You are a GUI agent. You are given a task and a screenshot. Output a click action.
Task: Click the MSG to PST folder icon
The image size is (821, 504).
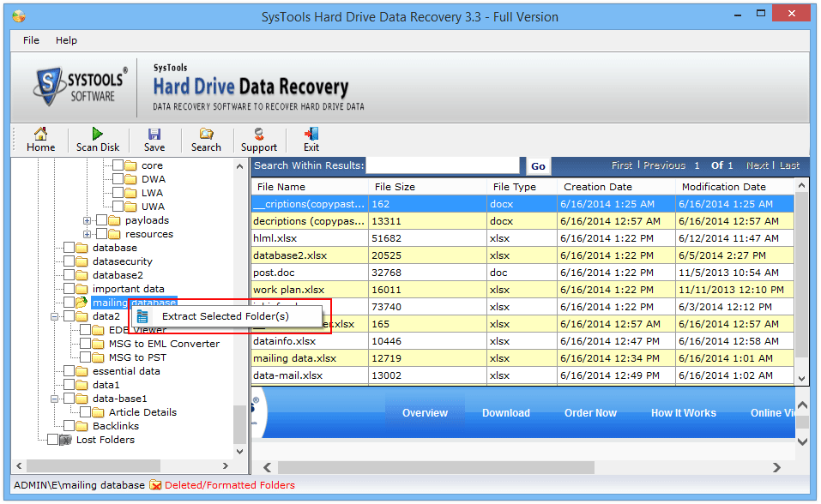[98, 357]
